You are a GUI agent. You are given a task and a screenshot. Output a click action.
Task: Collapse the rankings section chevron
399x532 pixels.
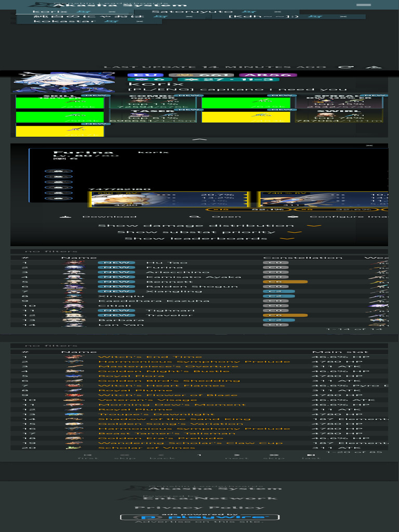tap(199, 139)
